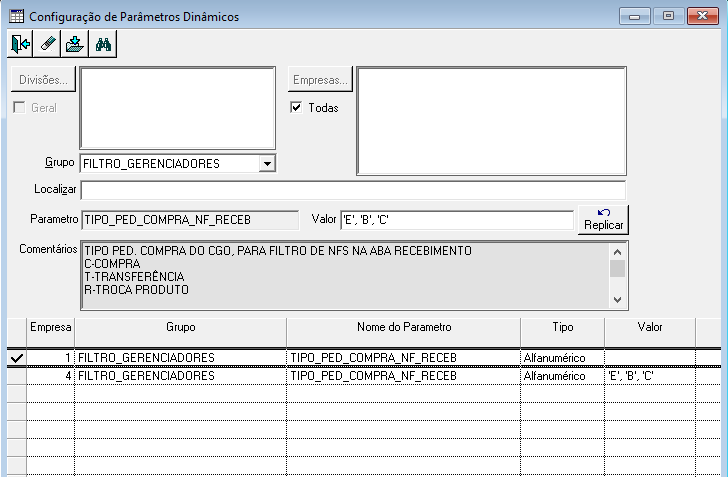This screenshot has height=477, width=728.
Task: Click the Comentários scroll up arrow
Action: pyautogui.click(x=617, y=252)
